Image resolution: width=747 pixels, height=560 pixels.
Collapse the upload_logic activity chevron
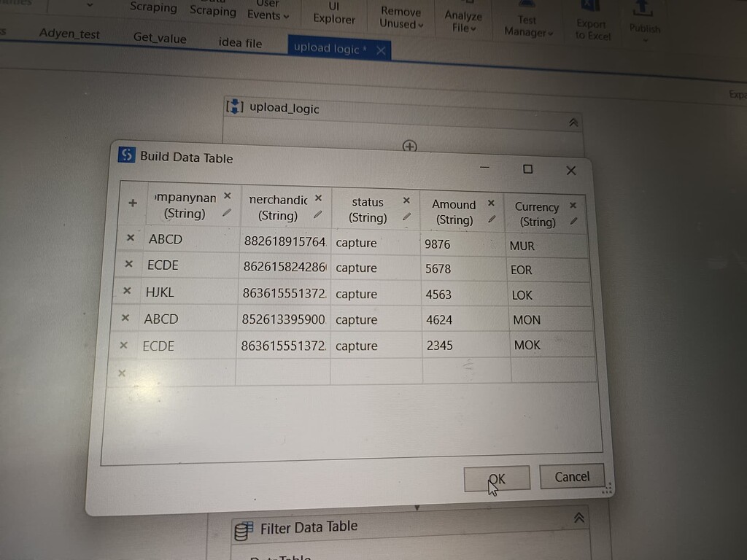click(573, 122)
